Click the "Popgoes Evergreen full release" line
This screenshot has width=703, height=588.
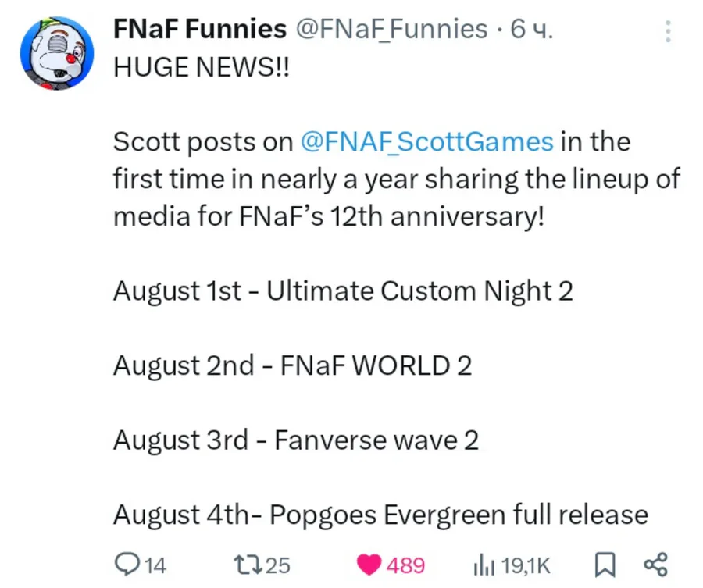380,515
